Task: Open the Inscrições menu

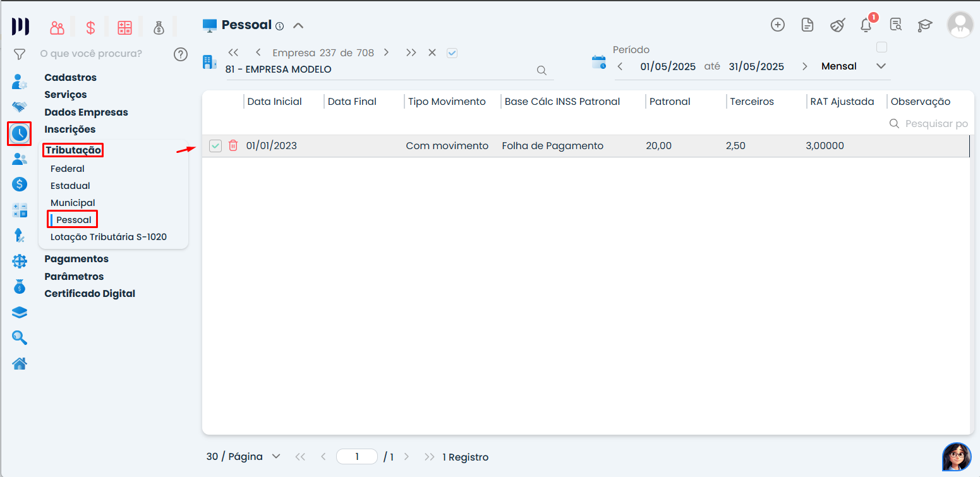Action: (70, 130)
